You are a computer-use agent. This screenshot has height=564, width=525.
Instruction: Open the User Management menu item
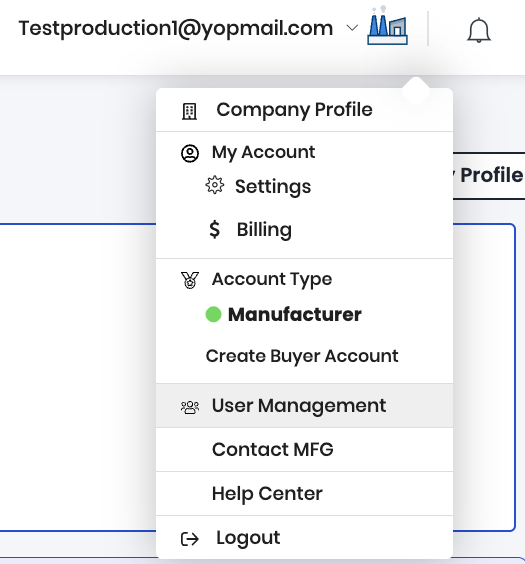[304, 406]
